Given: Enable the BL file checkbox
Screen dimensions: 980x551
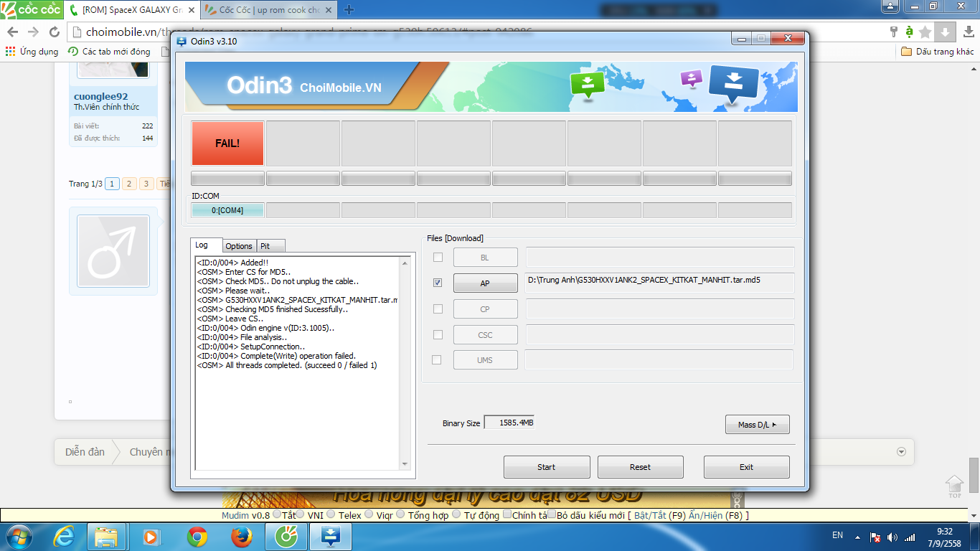Looking at the screenshot, I should point(438,257).
